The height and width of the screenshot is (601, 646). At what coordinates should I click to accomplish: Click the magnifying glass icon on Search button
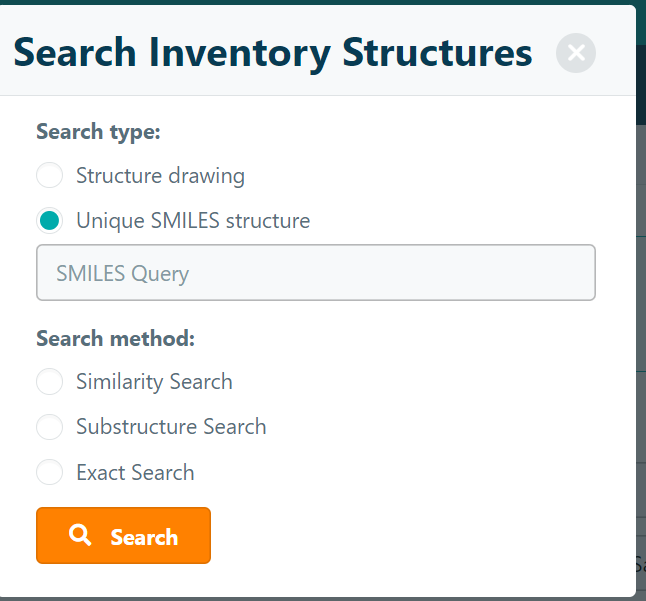pyautogui.click(x=80, y=536)
